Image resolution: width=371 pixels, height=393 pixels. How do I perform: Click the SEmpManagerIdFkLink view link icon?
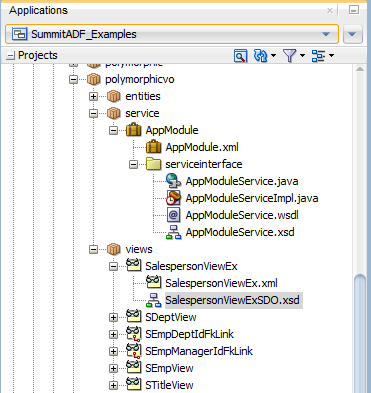point(134,351)
